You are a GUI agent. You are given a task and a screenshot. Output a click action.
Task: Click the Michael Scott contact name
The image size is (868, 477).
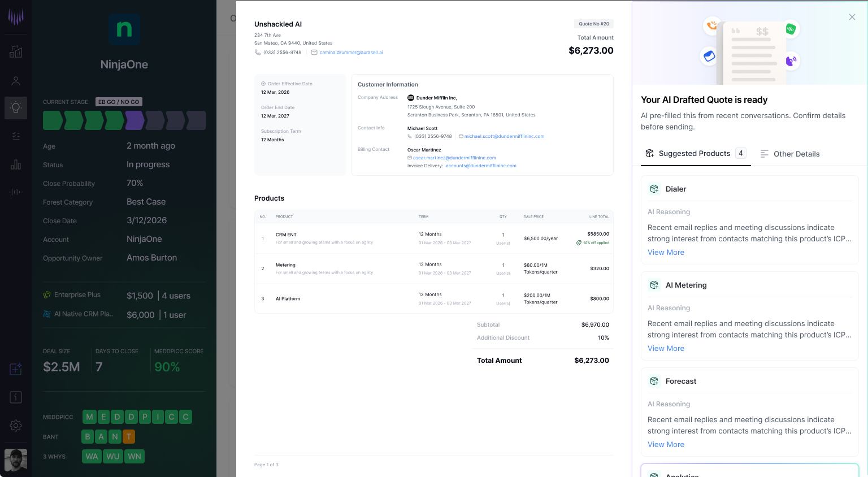click(422, 128)
